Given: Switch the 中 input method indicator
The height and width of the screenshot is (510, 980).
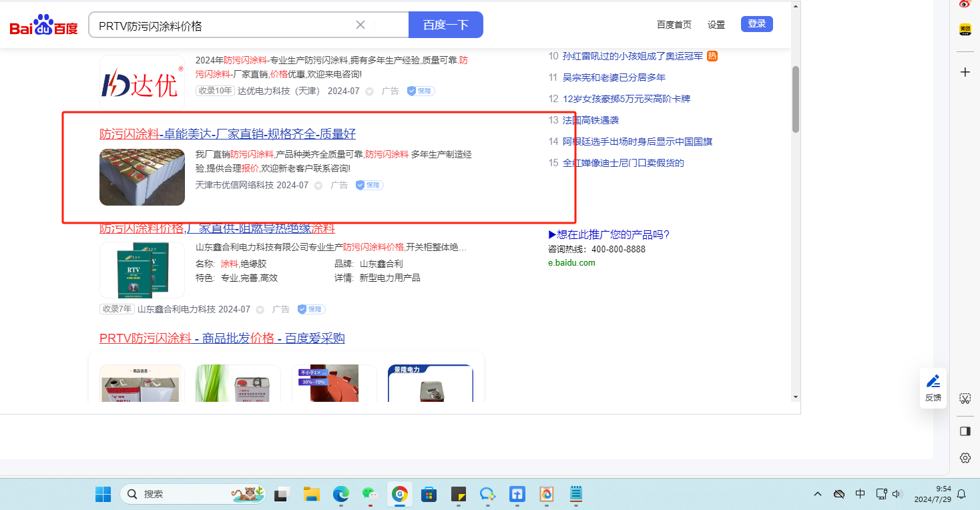Looking at the screenshot, I should 861,494.
